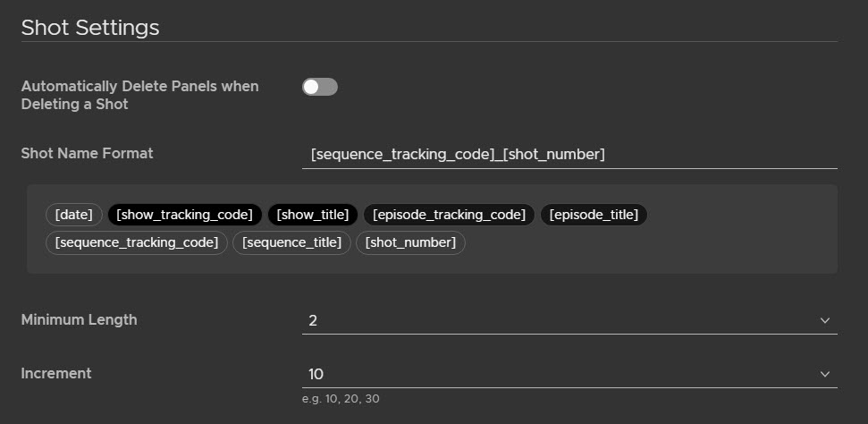
Task: Insert the [episode_title] token
Action: tap(594, 215)
